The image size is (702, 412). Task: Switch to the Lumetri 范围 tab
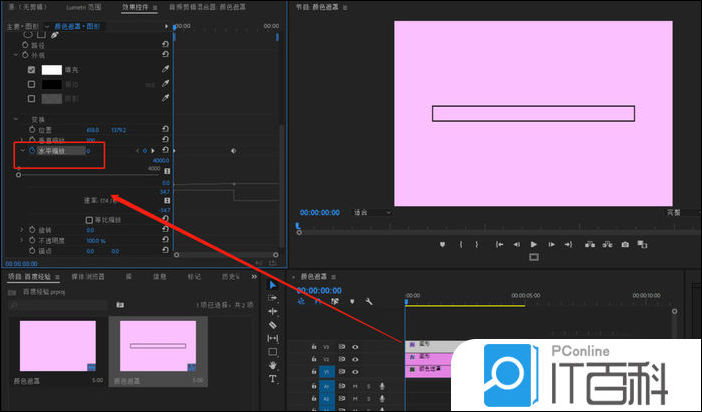[x=83, y=7]
